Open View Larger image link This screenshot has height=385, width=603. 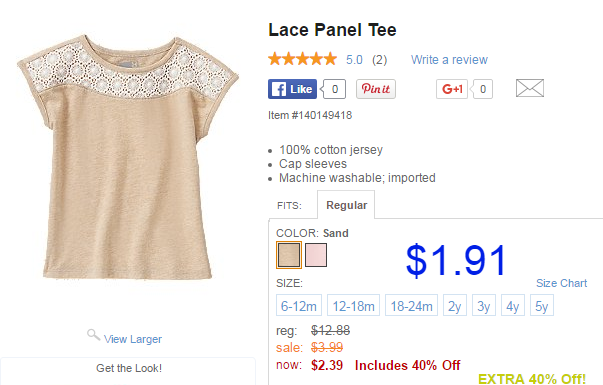(133, 339)
